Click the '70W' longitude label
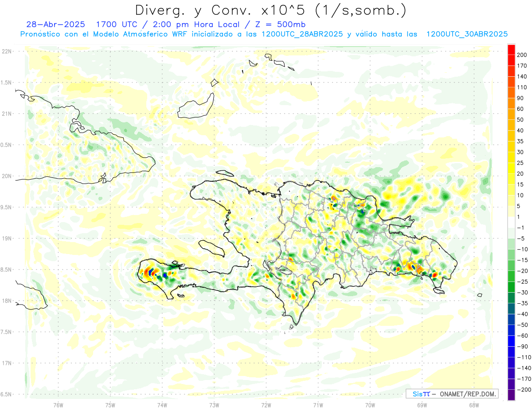 coord(370,405)
